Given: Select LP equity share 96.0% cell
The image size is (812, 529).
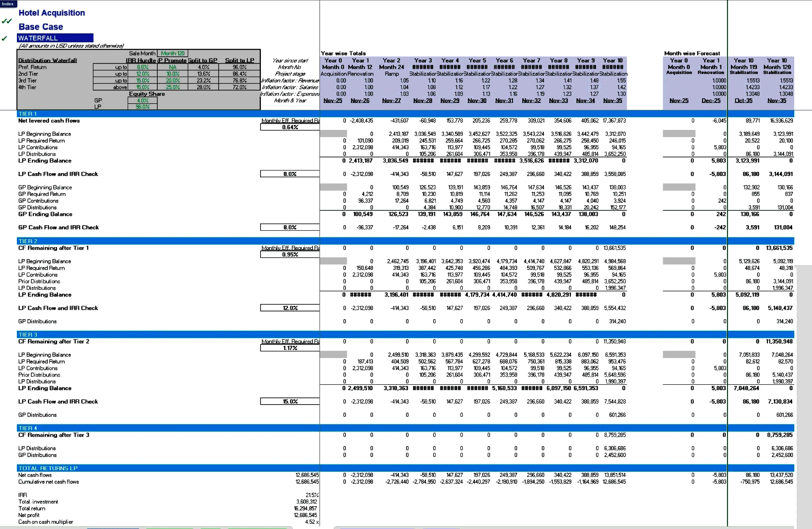Looking at the screenshot, I should coord(143,107).
